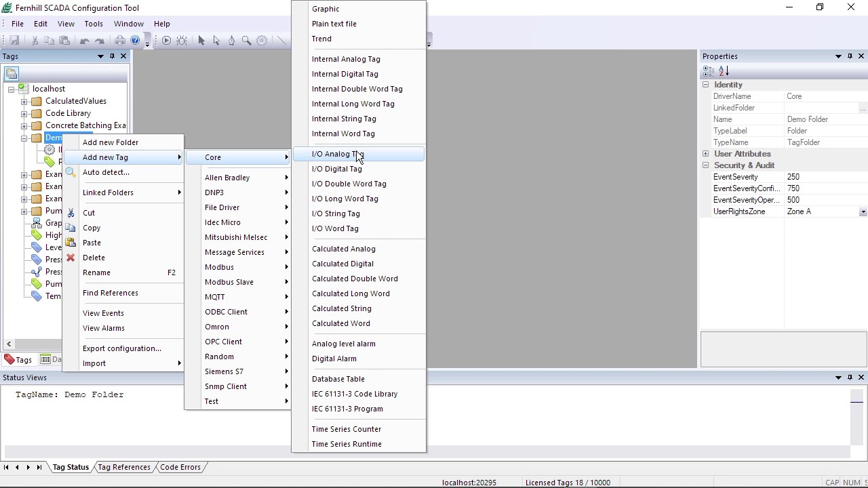
Task: Click the Alphabetical sort icon in Properties
Action: point(724,71)
